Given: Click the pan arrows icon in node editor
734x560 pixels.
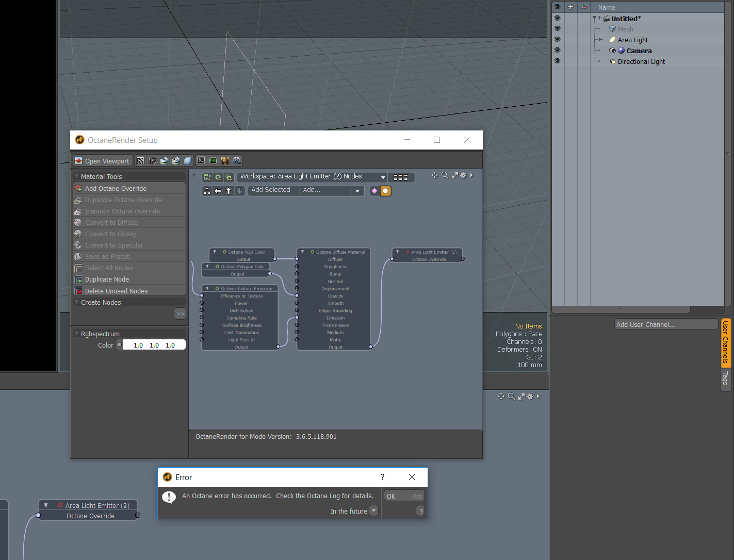Looking at the screenshot, I should [434, 175].
